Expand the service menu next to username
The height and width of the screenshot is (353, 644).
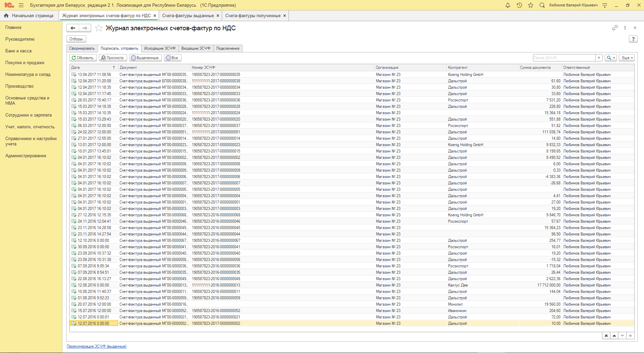(x=605, y=5)
